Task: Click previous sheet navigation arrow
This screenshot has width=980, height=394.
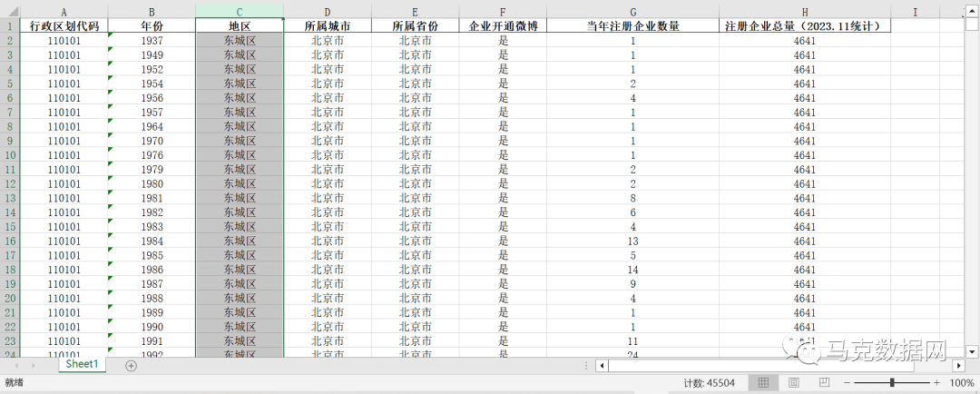Action: pos(16,365)
